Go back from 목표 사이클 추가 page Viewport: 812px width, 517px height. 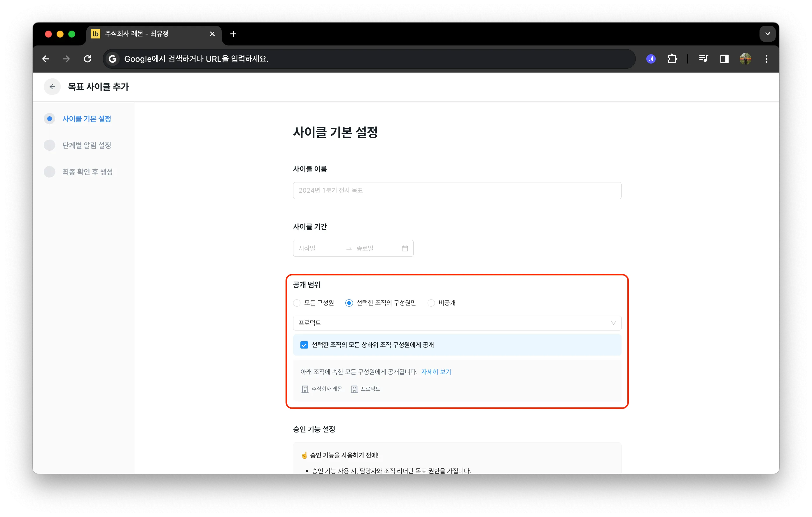click(x=52, y=87)
